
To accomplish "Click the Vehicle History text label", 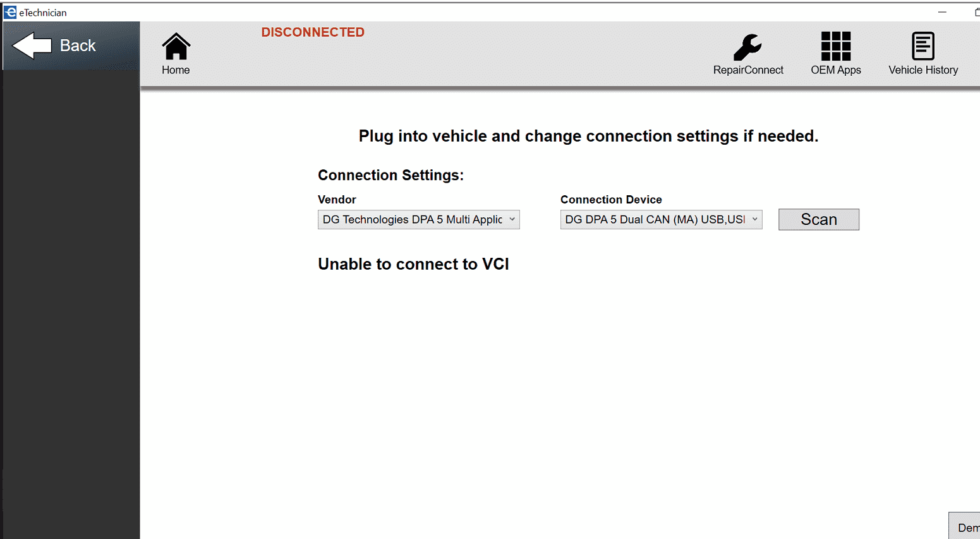I will tap(923, 70).
